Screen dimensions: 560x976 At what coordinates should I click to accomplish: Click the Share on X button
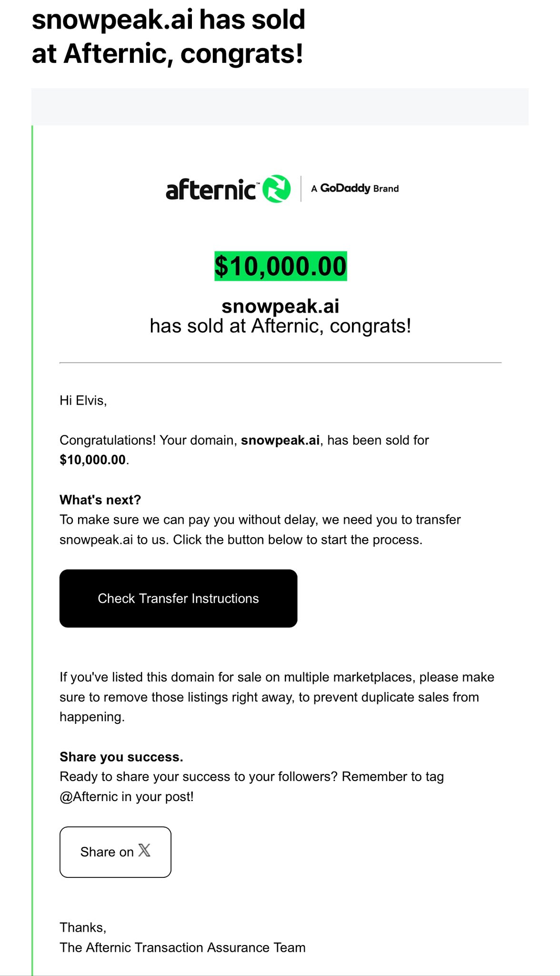point(115,852)
